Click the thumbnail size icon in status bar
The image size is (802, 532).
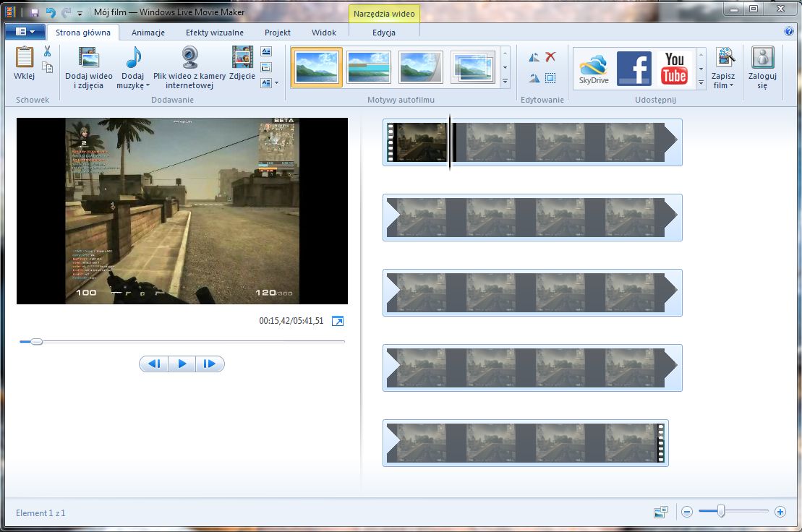click(661, 512)
